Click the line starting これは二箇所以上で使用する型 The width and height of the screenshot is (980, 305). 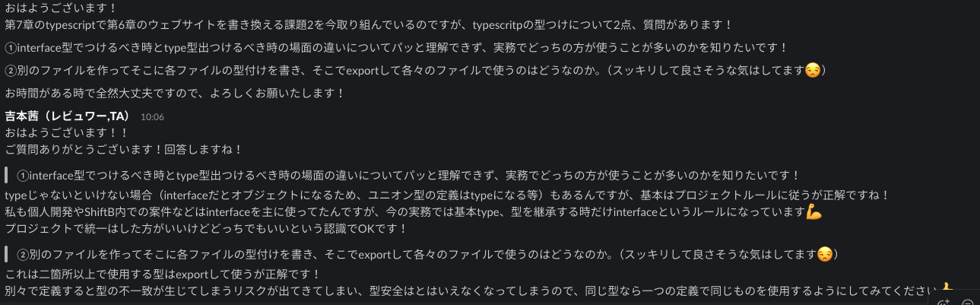[x=163, y=274]
